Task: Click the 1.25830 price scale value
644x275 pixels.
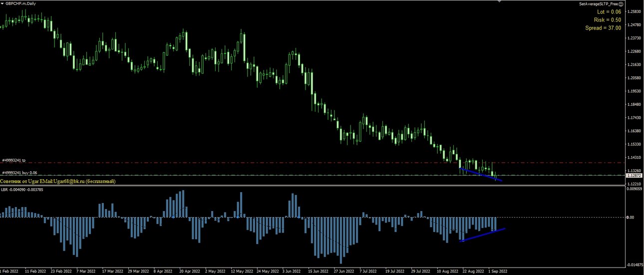Action: (x=635, y=11)
